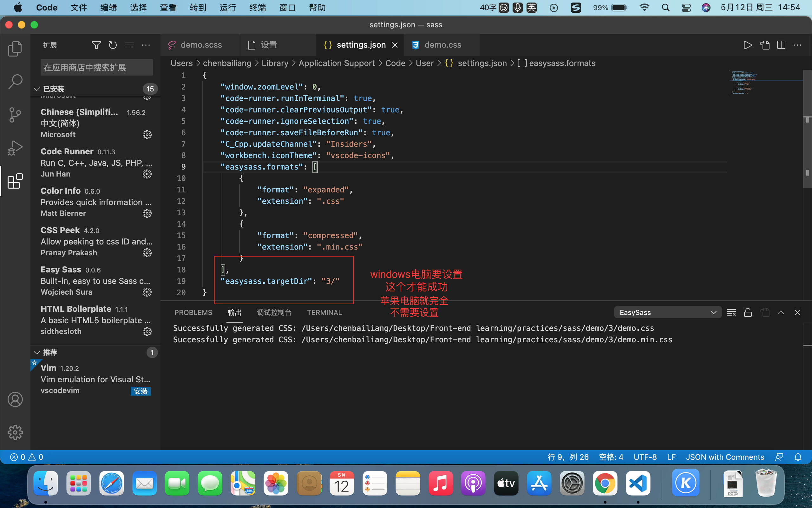Collapse the 推荐 recommended section
The height and width of the screenshot is (508, 812).
(95, 352)
